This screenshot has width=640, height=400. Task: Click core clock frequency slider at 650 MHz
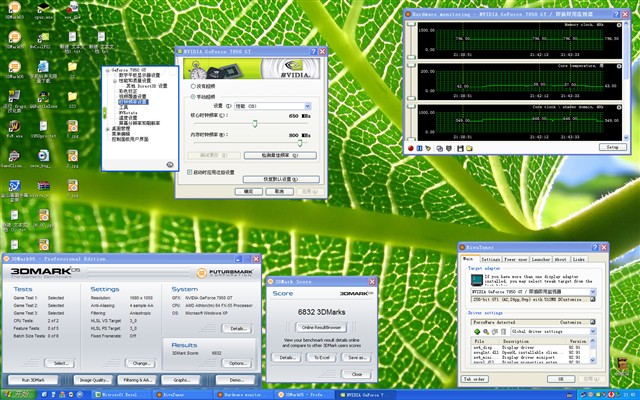click(255, 123)
